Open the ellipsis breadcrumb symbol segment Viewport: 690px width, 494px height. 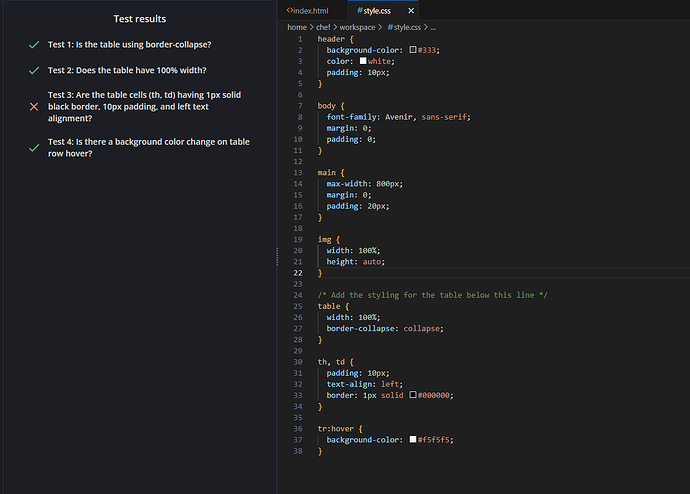coord(433,27)
